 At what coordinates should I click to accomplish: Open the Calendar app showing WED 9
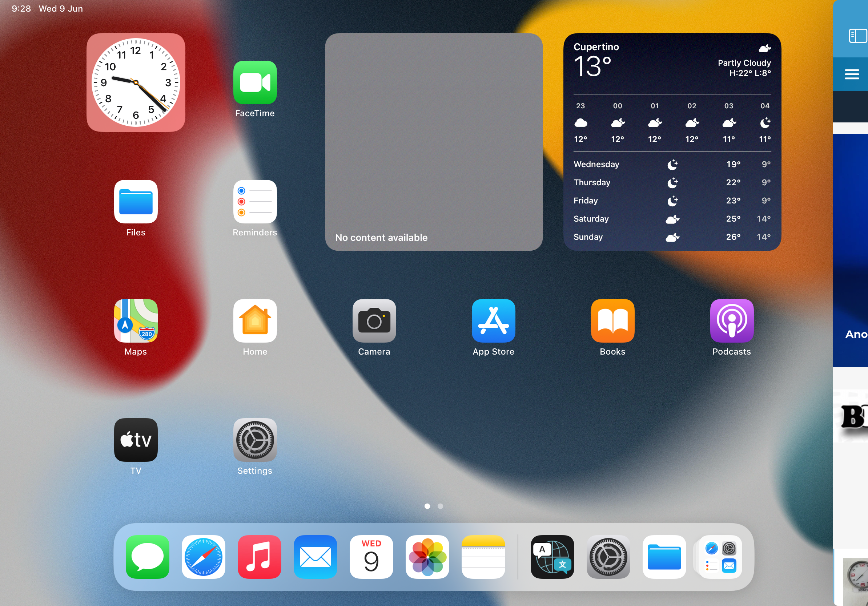click(371, 557)
